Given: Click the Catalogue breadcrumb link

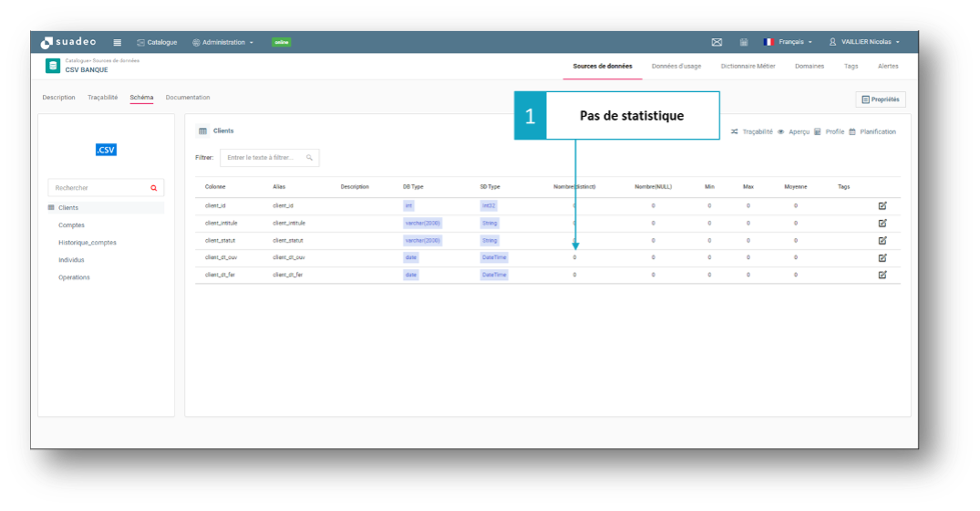Looking at the screenshot, I should [x=77, y=60].
